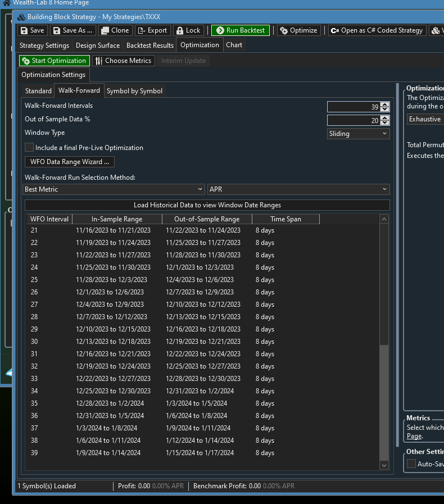Image resolution: width=444 pixels, height=504 pixels.
Task: Toggle the Auto-Save checkbox in Other Settings
Action: coord(411,464)
